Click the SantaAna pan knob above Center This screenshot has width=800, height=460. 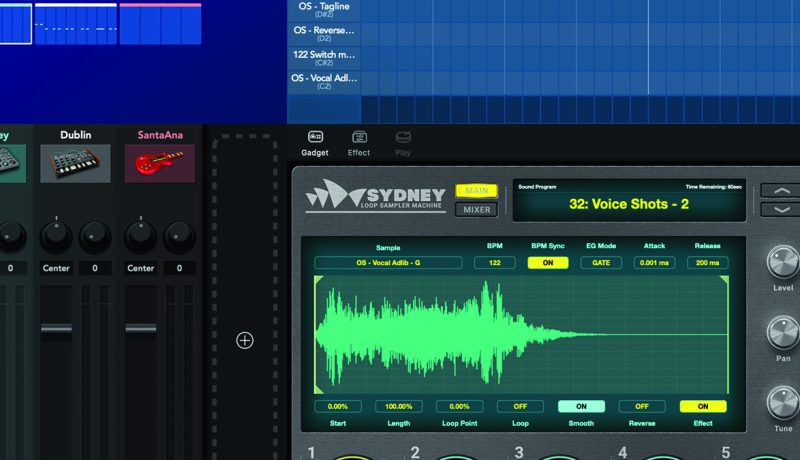coord(141,237)
